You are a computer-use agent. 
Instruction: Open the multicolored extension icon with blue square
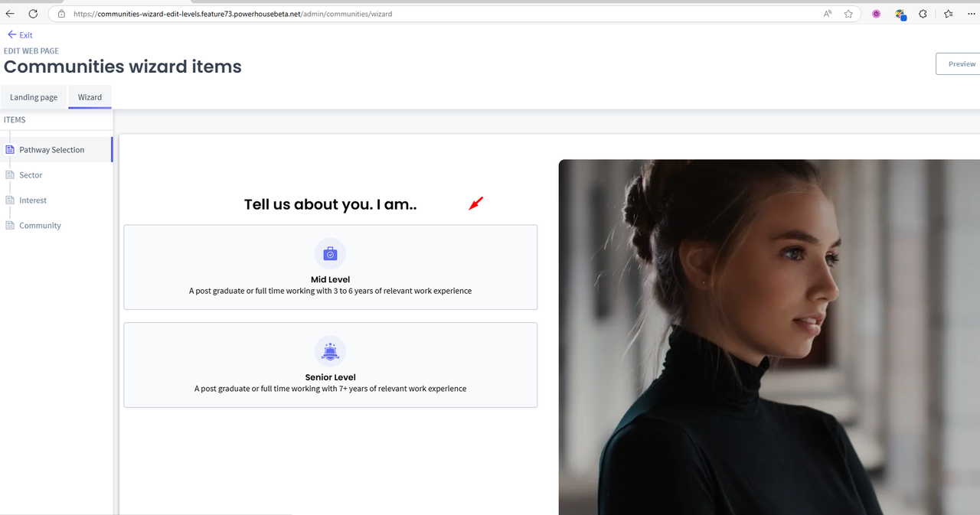tap(900, 14)
